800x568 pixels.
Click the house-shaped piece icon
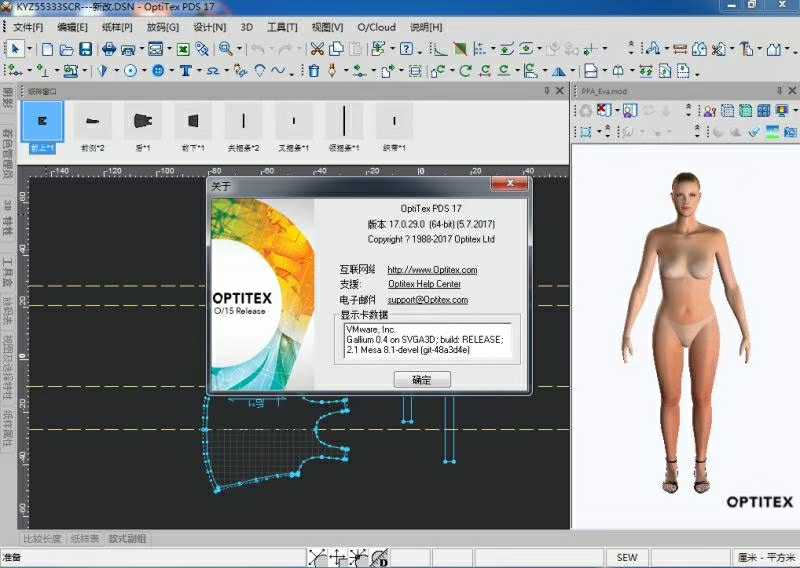(774, 49)
